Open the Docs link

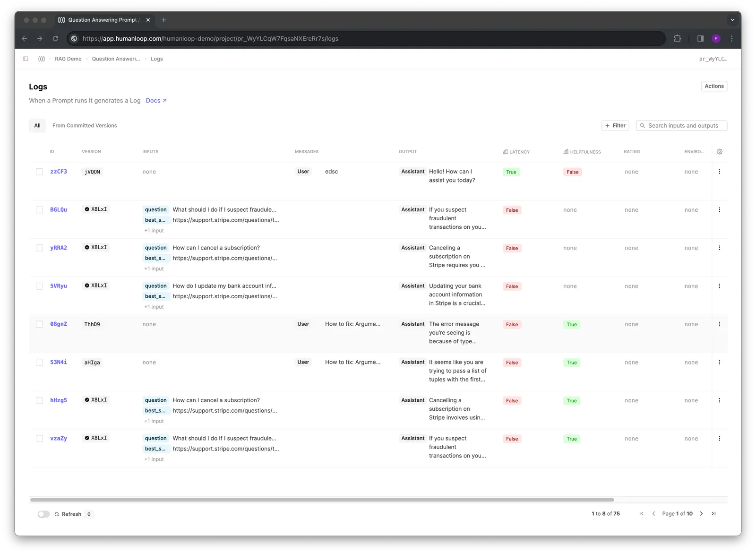click(x=156, y=101)
